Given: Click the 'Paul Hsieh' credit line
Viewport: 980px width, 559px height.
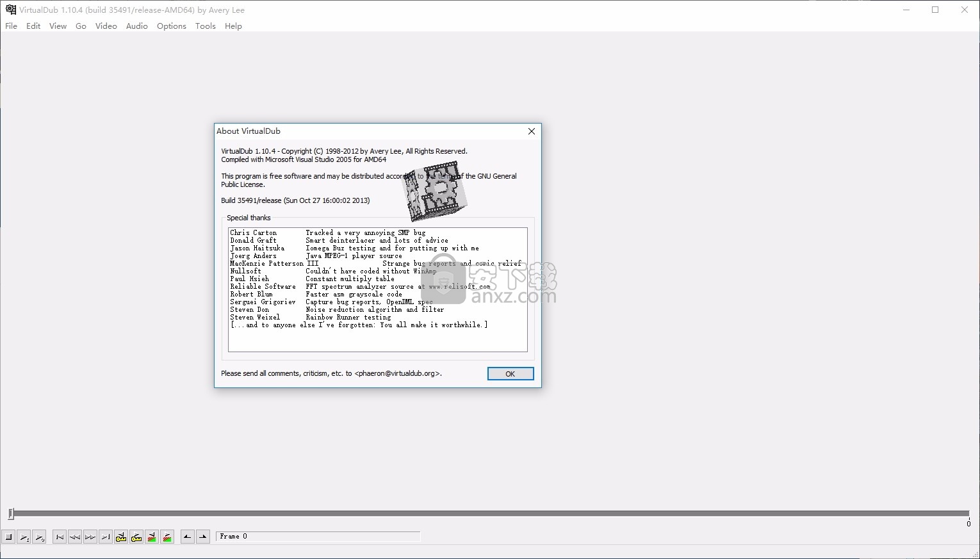Looking at the screenshot, I should click(313, 279).
